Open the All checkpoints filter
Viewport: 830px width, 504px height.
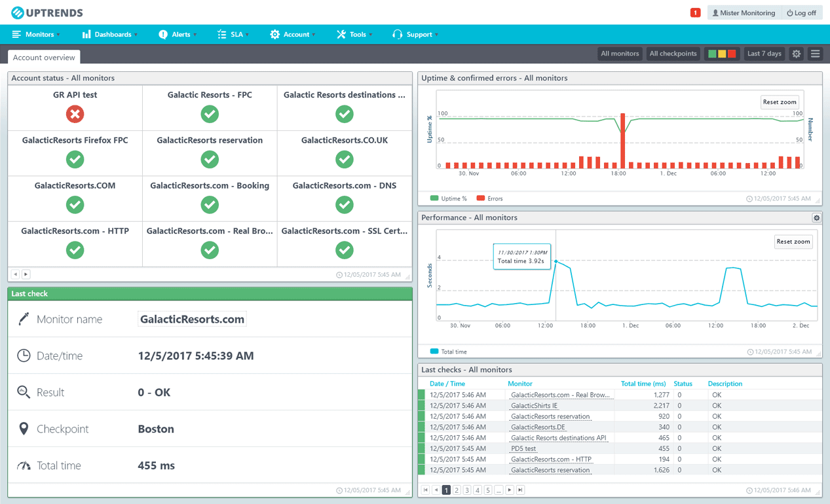pyautogui.click(x=673, y=54)
